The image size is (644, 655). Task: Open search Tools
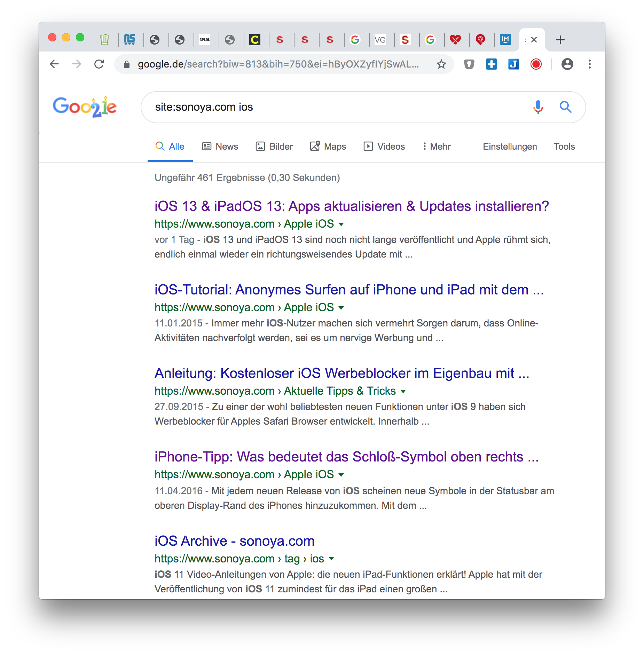564,147
